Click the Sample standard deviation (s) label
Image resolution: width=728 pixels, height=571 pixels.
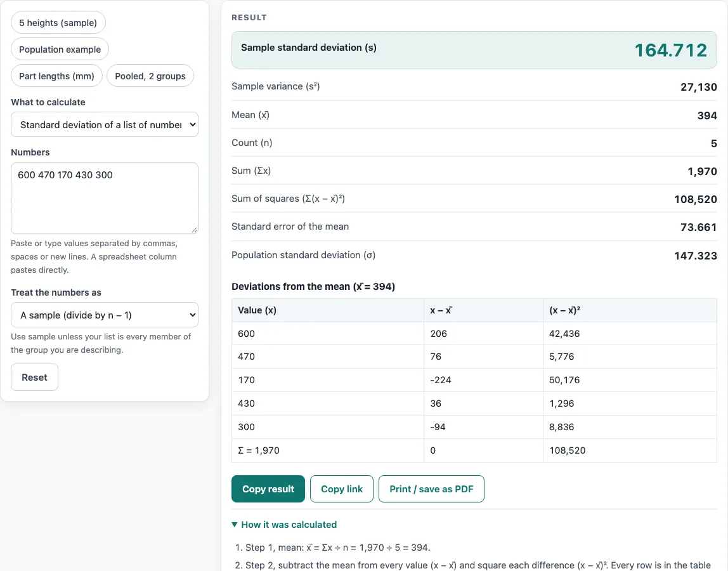[x=309, y=48]
